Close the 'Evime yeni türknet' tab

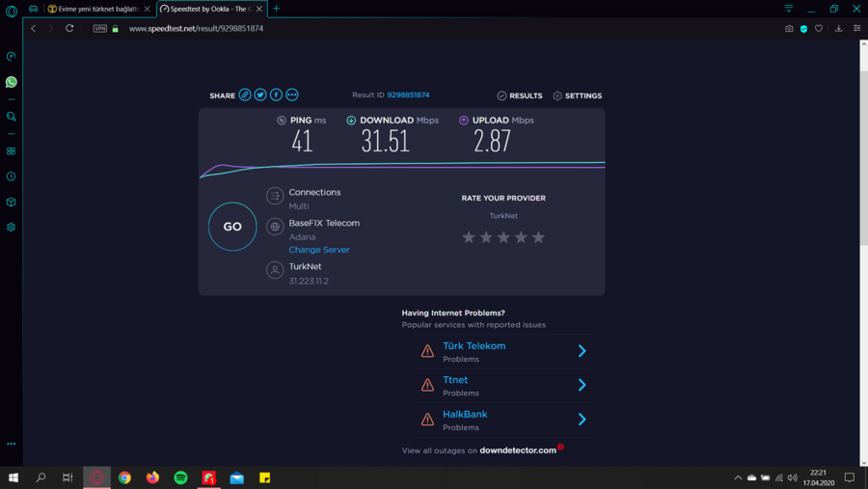tap(148, 9)
